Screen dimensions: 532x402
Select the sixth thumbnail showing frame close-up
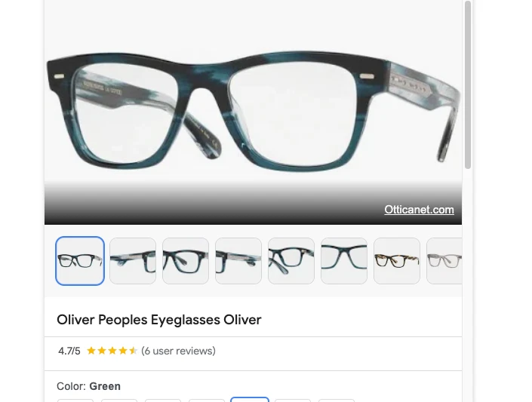coord(344,261)
